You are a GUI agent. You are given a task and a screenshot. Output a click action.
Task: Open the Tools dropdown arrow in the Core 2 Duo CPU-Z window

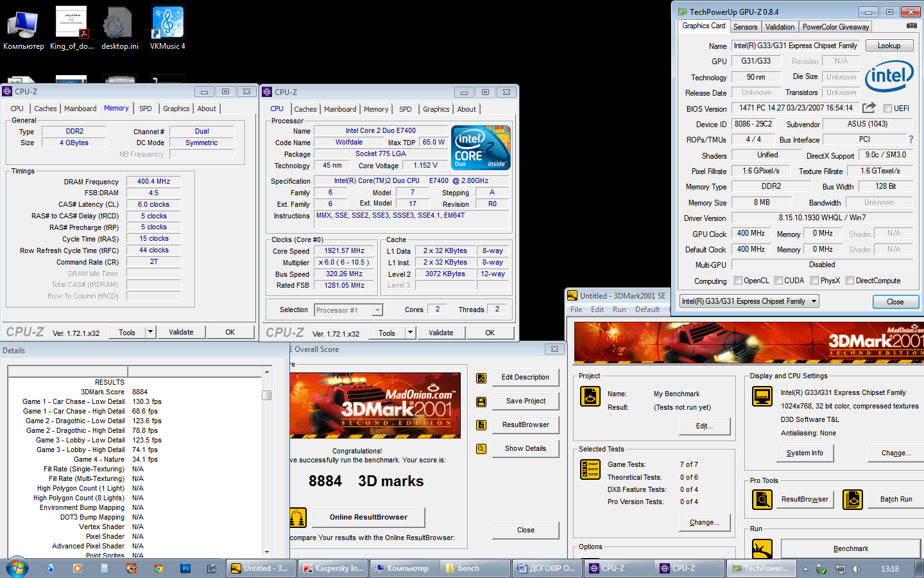pos(411,333)
